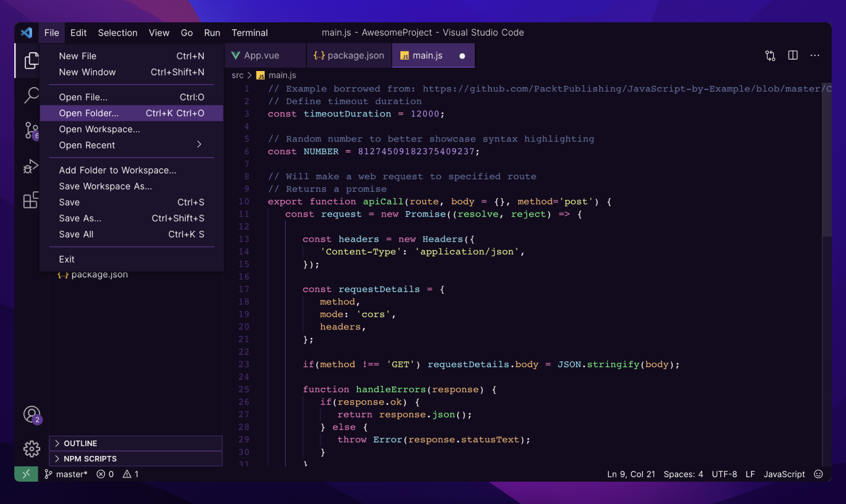The height and width of the screenshot is (504, 846).
Task: Open the Source Control view icon
Action: click(x=32, y=131)
